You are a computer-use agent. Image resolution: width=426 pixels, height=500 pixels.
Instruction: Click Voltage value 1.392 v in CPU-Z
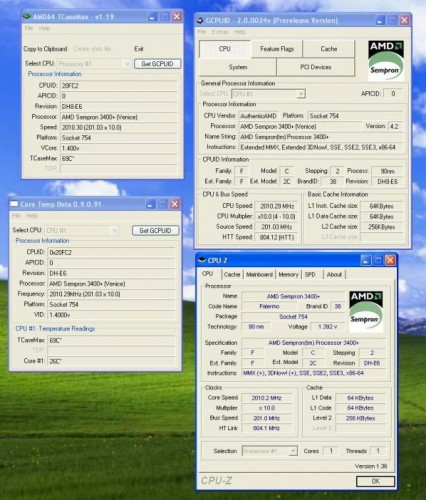(328, 326)
